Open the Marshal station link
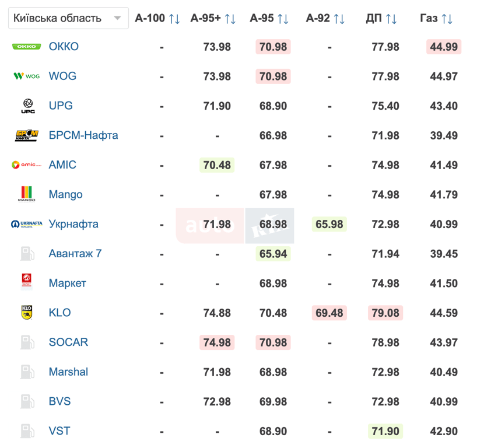The width and height of the screenshot is (484, 448). coord(68,372)
